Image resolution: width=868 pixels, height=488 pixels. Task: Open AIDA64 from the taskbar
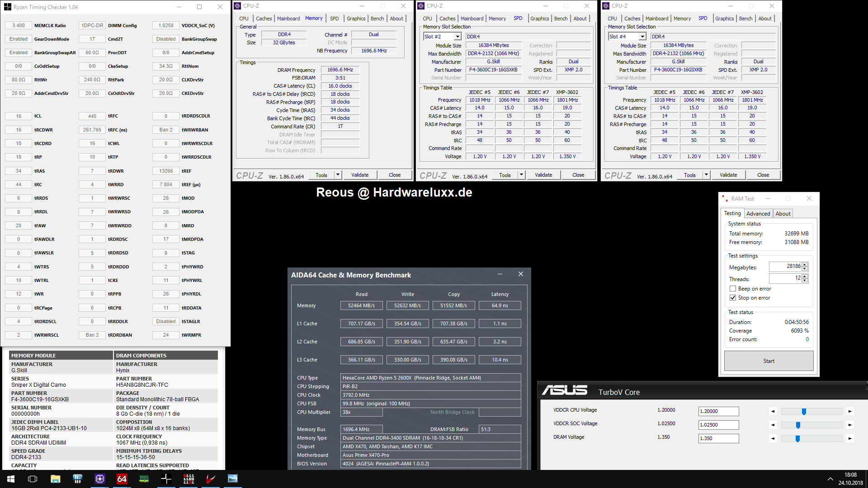[122, 479]
